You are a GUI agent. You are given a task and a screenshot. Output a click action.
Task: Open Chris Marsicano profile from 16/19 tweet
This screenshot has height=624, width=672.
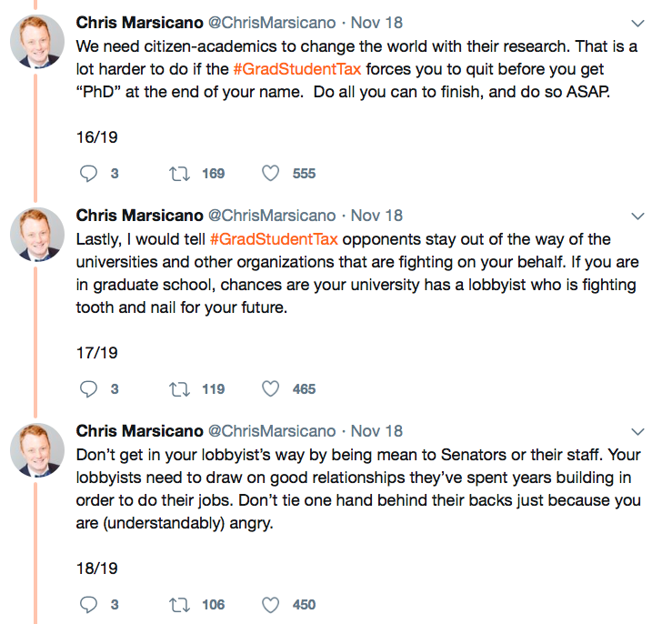pos(138,22)
